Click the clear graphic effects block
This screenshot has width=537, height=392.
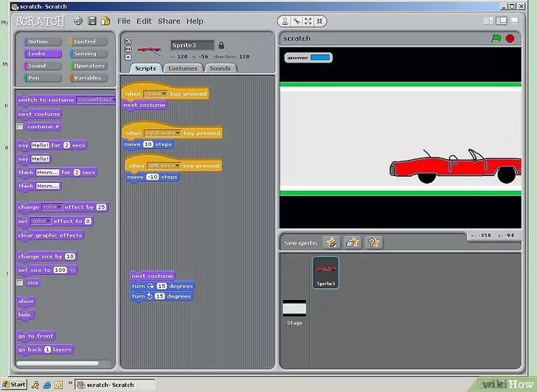[50, 235]
